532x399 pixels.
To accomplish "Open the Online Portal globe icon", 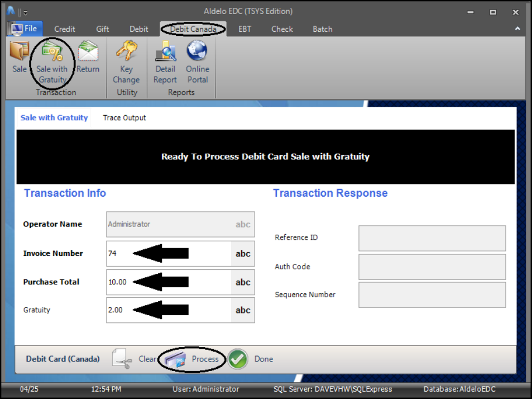I will pyautogui.click(x=198, y=62).
